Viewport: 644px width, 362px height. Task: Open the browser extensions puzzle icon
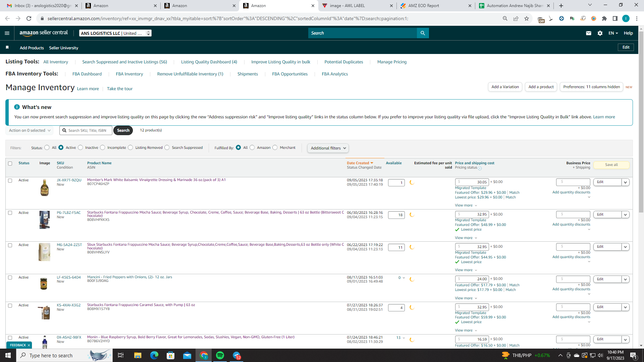(x=604, y=18)
